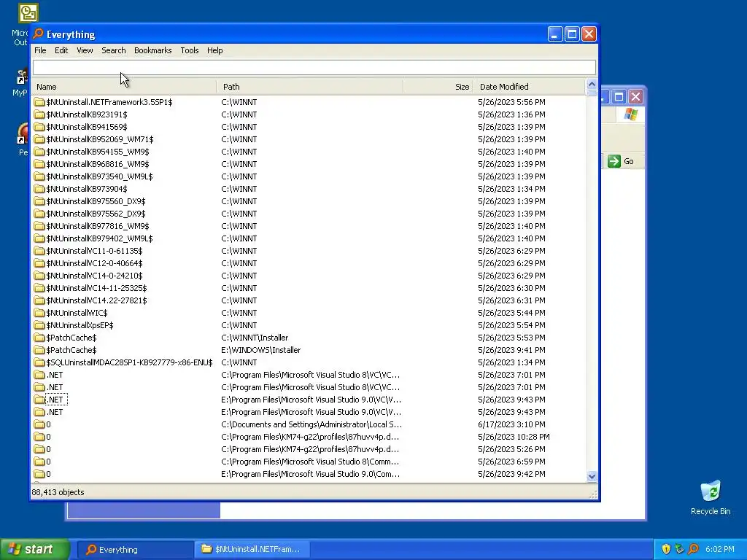The width and height of the screenshot is (747, 560).
Task: Select folder icon of $NtUninstallKB979402_WM9L$
Action: point(39,238)
